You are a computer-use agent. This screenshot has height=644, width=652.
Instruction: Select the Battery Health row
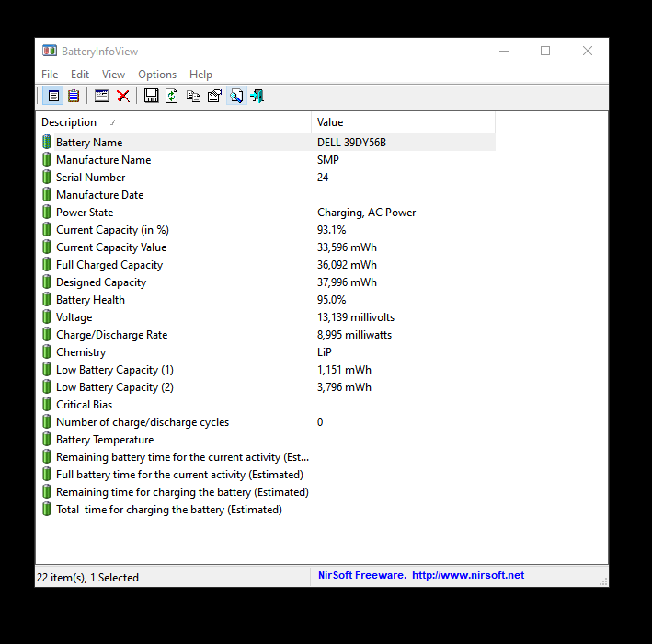coord(90,300)
